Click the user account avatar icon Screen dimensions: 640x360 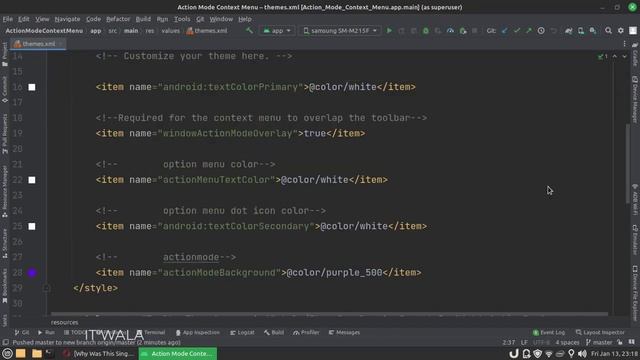tap(633, 31)
